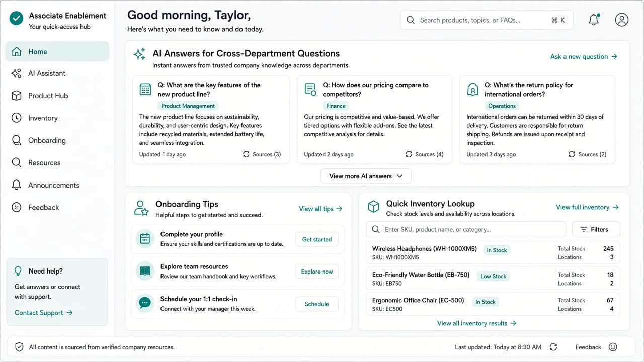Click the refresh icon next to Last updated
Image resolution: width=644 pixels, height=362 pixels.
553,347
